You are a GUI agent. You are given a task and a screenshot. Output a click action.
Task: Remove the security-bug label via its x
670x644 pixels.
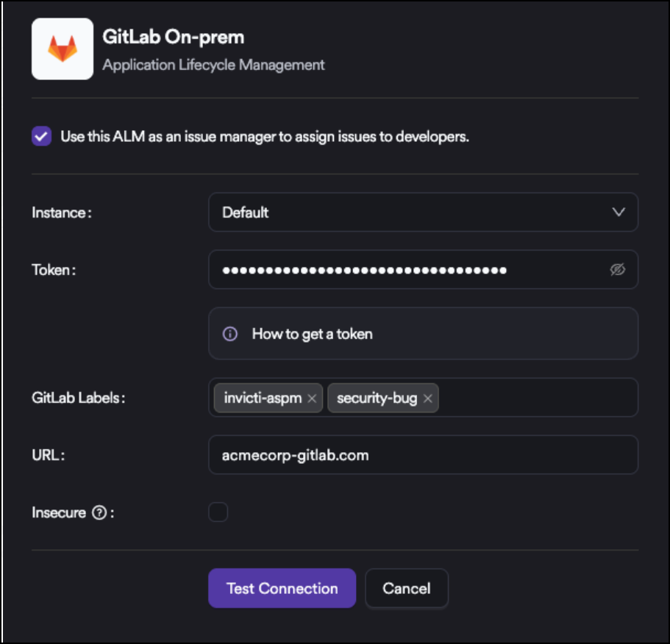click(428, 398)
